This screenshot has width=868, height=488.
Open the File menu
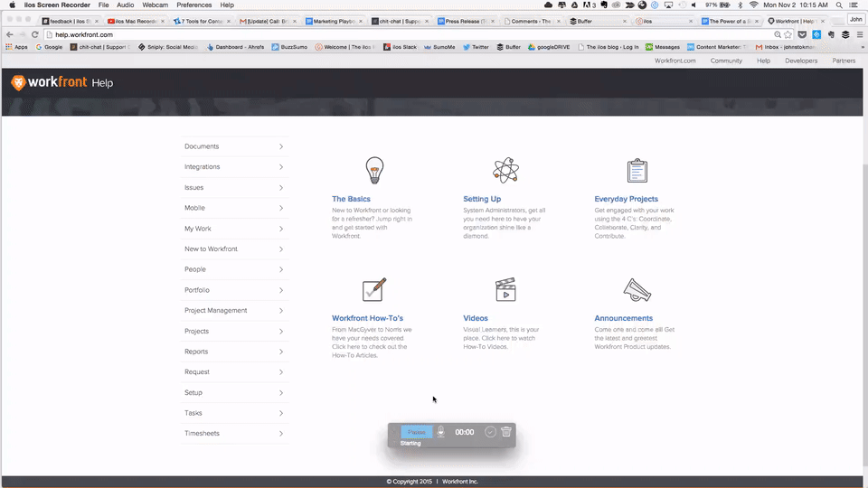(x=103, y=5)
